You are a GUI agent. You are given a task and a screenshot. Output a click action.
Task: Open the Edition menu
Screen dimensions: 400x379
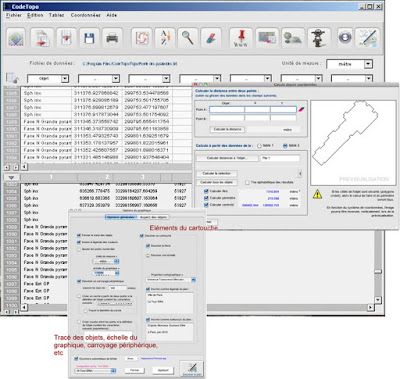click(35, 15)
